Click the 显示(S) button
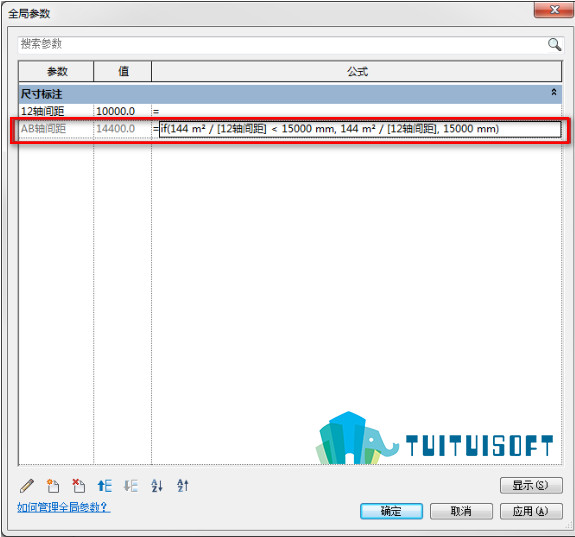The height and width of the screenshot is (537, 575). [531, 485]
